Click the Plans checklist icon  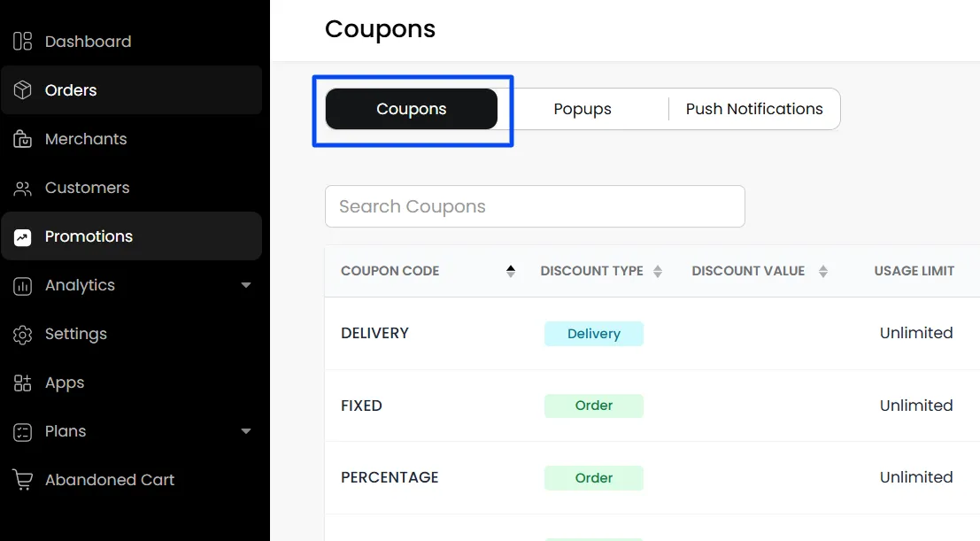click(x=22, y=431)
